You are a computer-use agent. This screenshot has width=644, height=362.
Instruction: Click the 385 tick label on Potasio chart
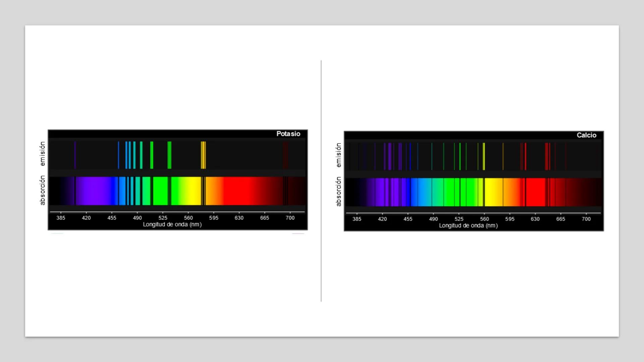pyautogui.click(x=60, y=218)
